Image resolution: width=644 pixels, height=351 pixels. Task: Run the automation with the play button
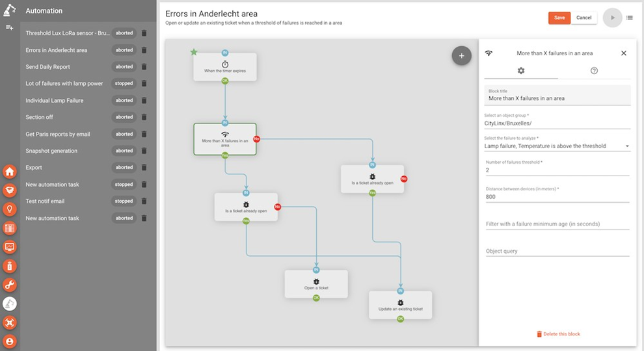click(611, 18)
